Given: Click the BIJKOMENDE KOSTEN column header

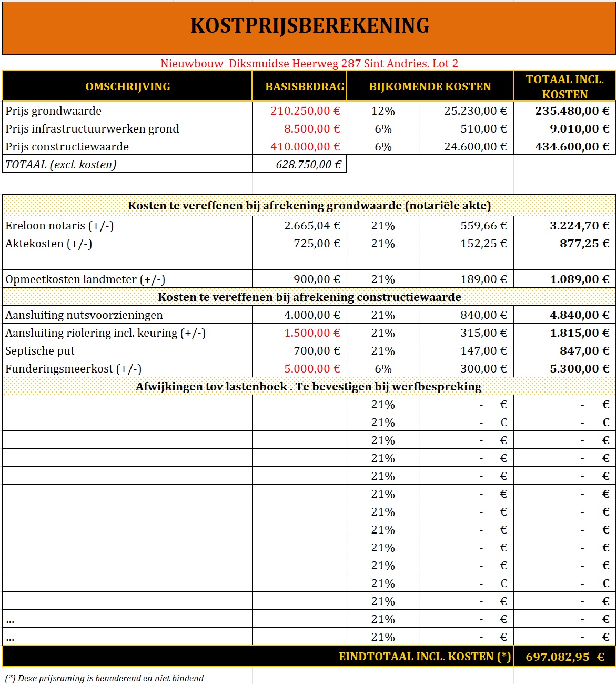Looking at the screenshot, I should [x=430, y=87].
